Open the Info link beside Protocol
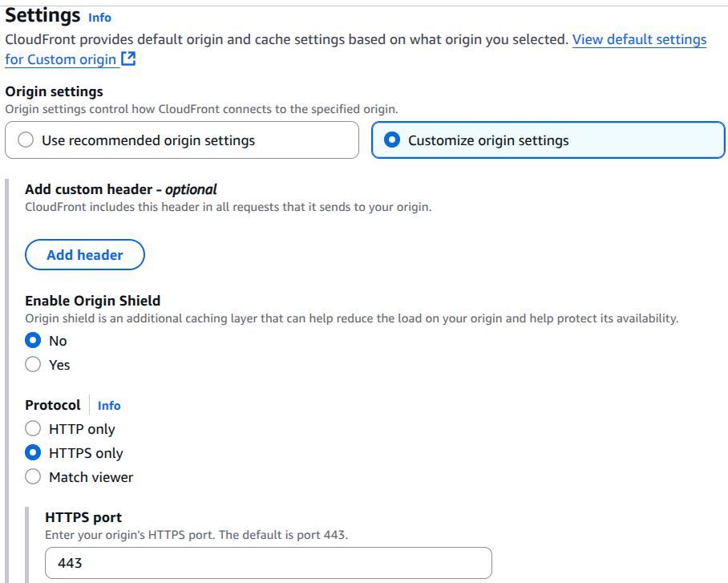 109,406
